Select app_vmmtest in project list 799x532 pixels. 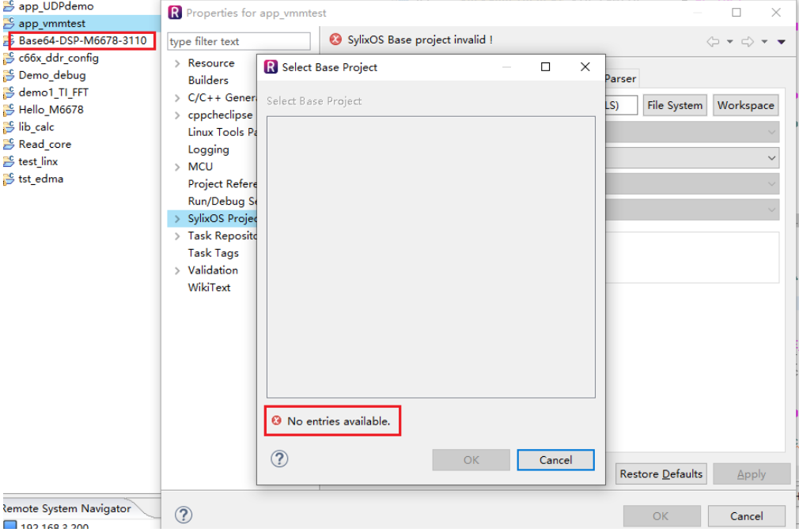[x=52, y=24]
